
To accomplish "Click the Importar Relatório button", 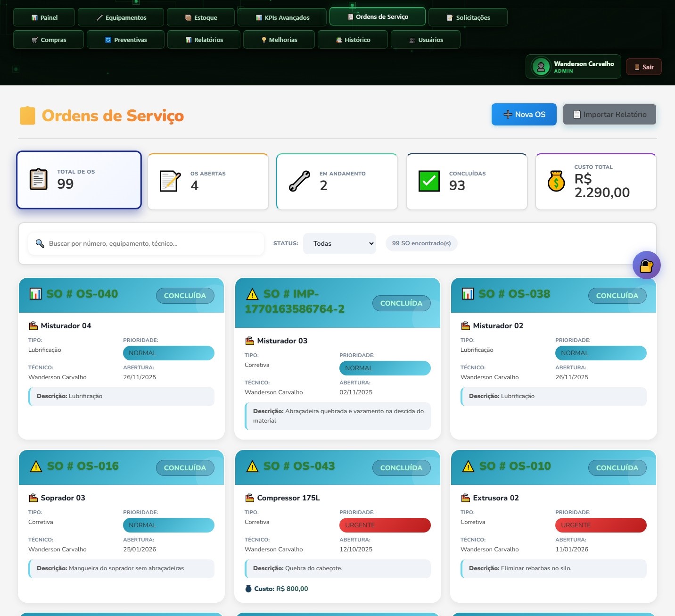I will point(609,114).
